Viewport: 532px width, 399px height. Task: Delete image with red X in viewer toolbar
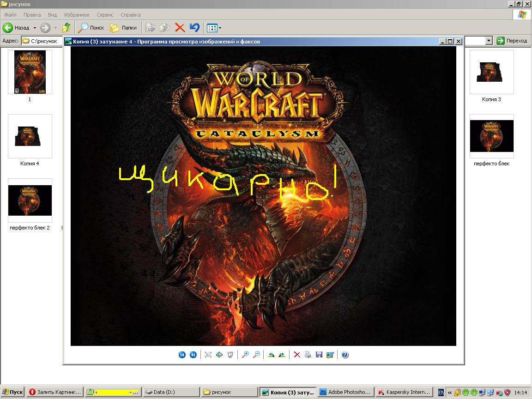point(297,355)
